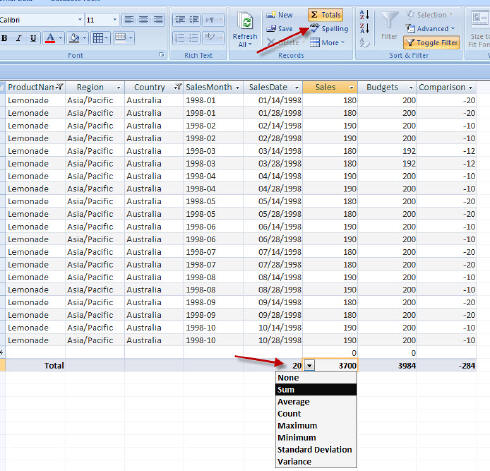Click the Sales total cell 3700
This screenshot has width=490, height=471.
pos(336,366)
